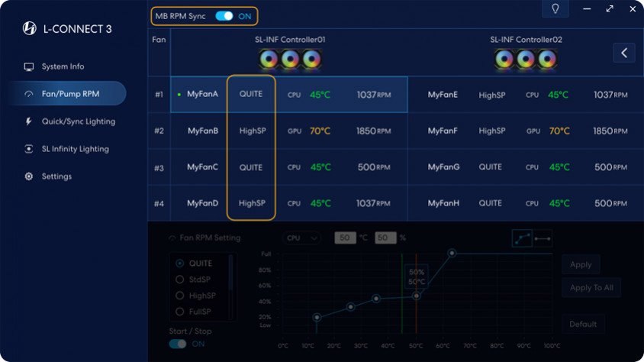644x362 pixels.
Task: Reset the curve with Default button
Action: click(x=583, y=324)
